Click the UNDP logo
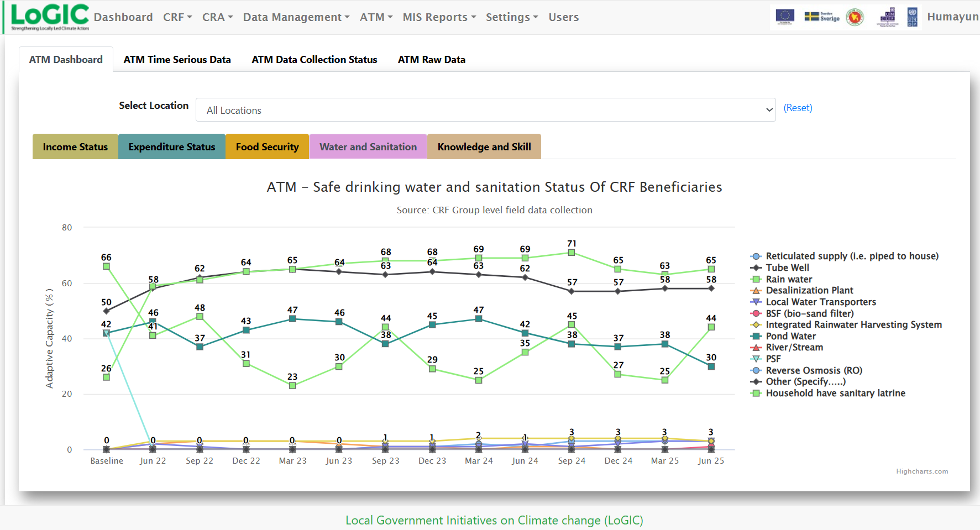Image resolution: width=980 pixels, height=530 pixels. 912,17
